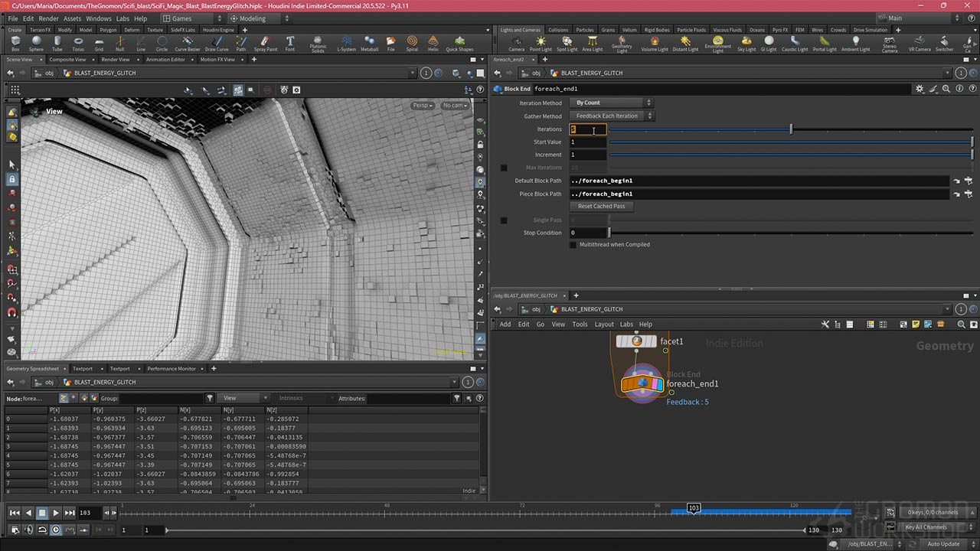This screenshot has width=980, height=551.
Task: Open the Persp viewport menu
Action: 422,106
